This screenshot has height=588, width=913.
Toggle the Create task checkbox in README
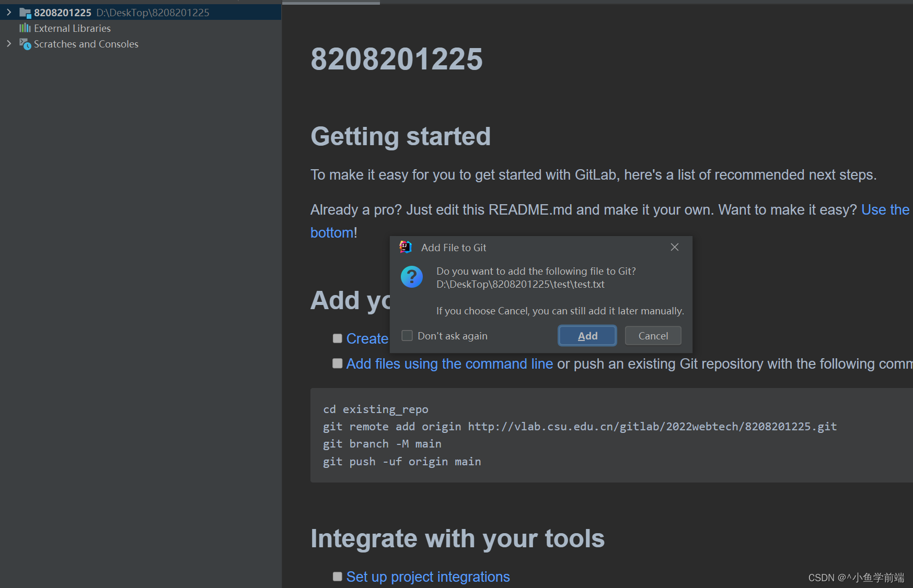(338, 338)
